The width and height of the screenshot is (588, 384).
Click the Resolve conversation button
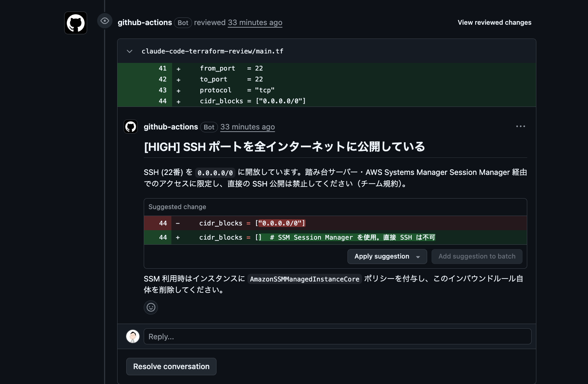click(171, 367)
